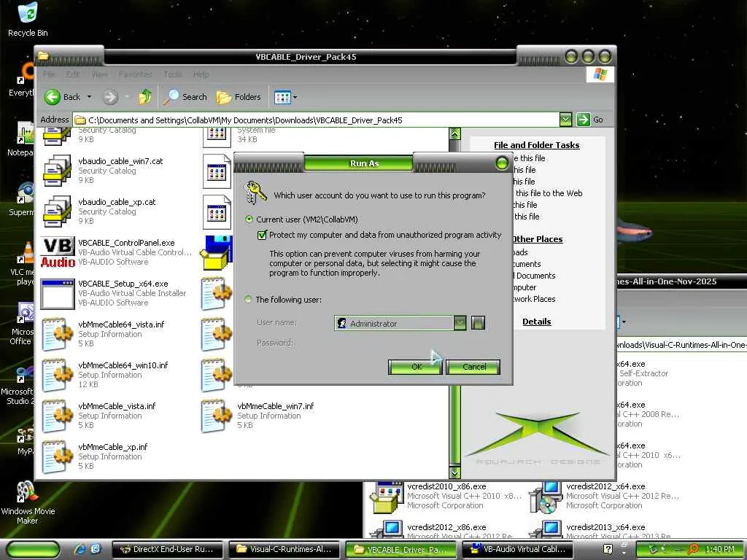Switch to Visual-C-Runtimes taskbar item
Screen dimensions: 747x560
click(285, 550)
